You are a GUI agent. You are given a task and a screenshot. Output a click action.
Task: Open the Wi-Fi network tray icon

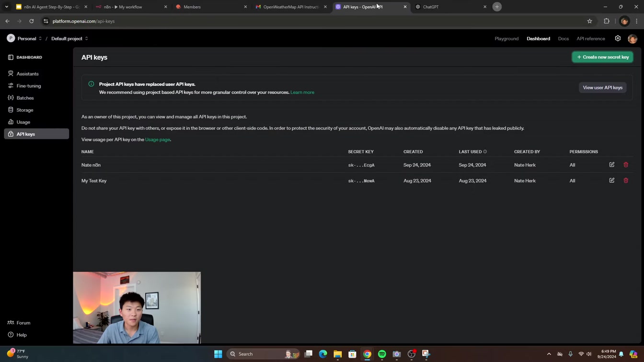point(581,354)
